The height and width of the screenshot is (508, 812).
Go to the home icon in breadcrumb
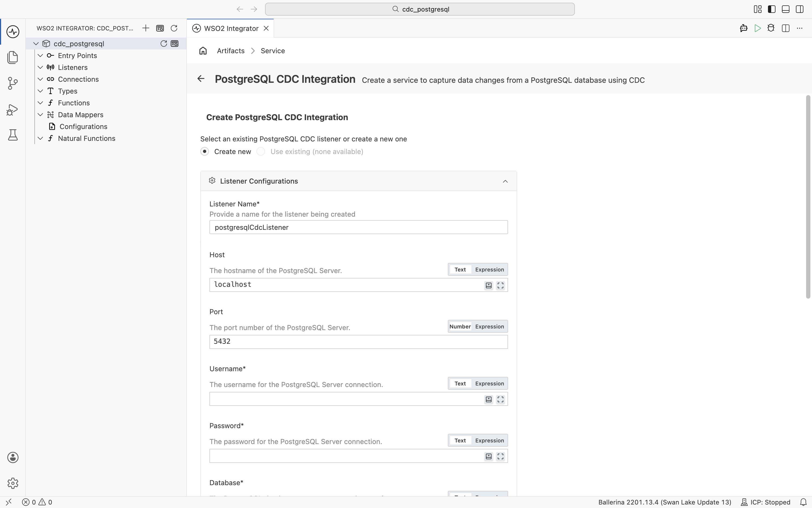[x=203, y=51]
